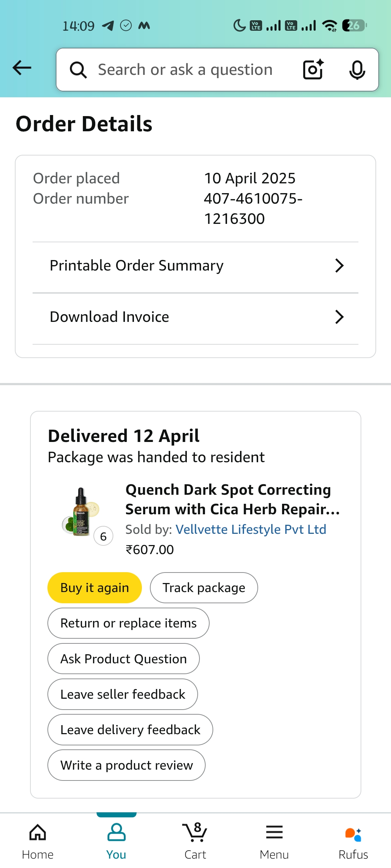Open camera lens search icon
The height and width of the screenshot is (868, 391).
pyautogui.click(x=313, y=69)
